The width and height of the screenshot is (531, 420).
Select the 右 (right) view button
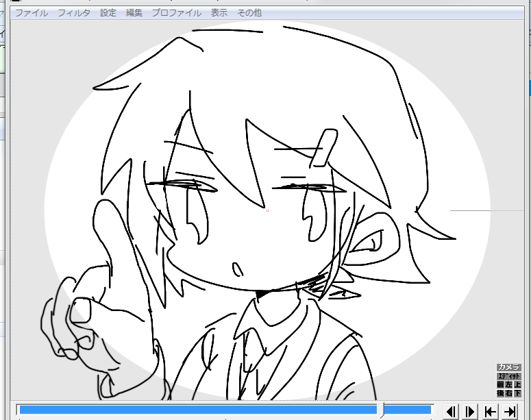[x=509, y=393]
